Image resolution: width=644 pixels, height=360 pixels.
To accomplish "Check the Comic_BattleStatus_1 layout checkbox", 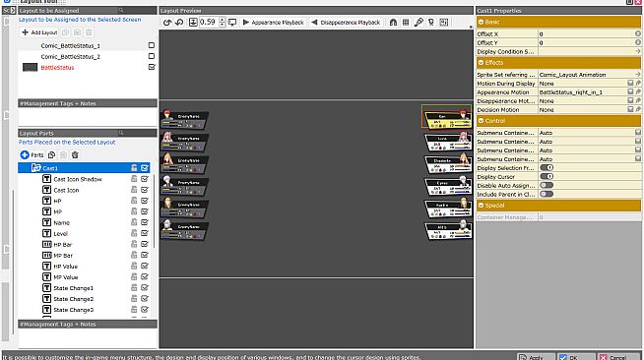I will tap(152, 45).
